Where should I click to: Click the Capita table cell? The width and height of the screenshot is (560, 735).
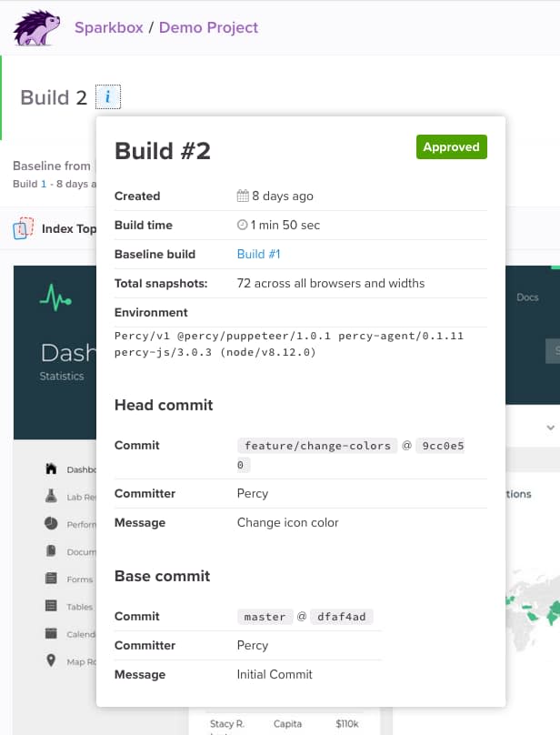(287, 724)
